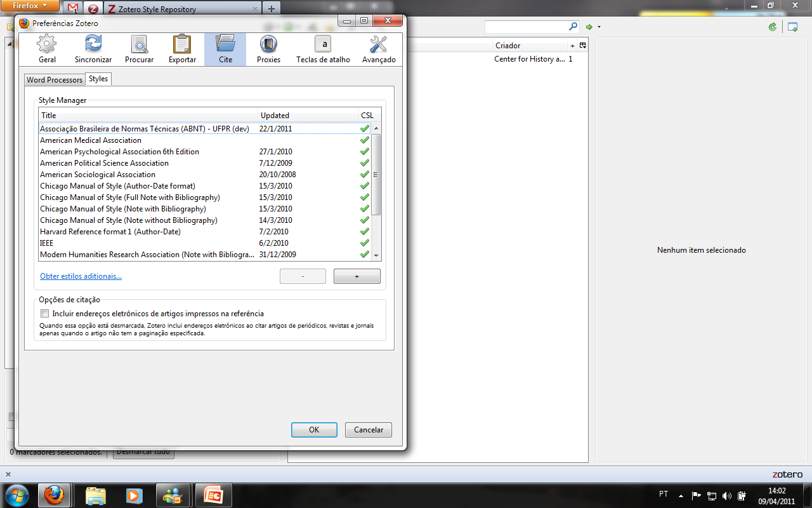Select the IEEE style row
The height and width of the screenshot is (508, 812).
click(205, 243)
